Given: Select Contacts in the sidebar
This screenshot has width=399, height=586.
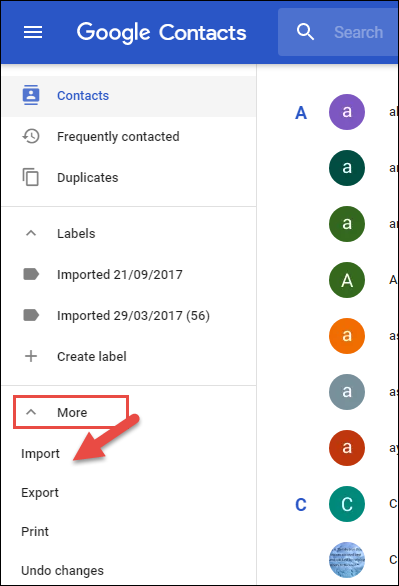Looking at the screenshot, I should 129,96.
